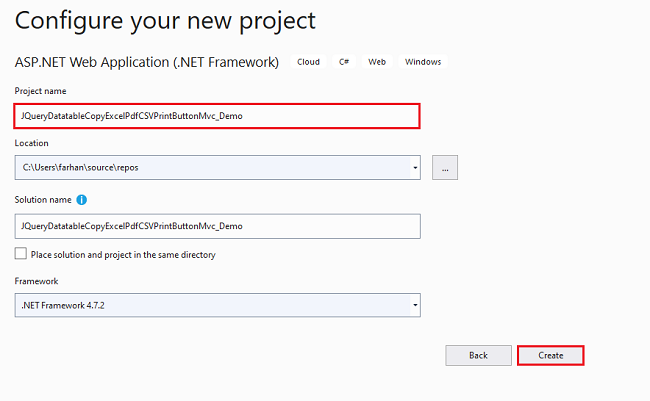Screen dimensions: 650x401
Task: Click the Project name label
Action: click(x=41, y=91)
